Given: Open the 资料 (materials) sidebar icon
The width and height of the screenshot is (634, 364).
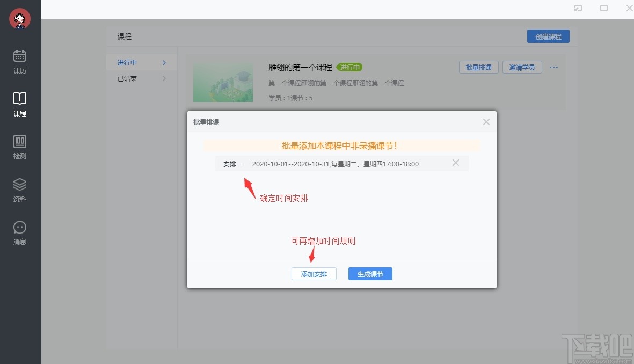Looking at the screenshot, I should 19,190.
